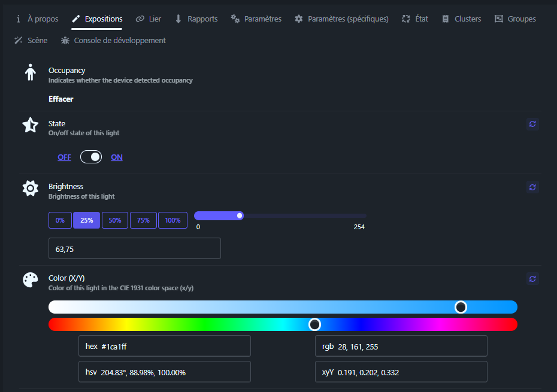The height and width of the screenshot is (392, 557).
Task: Select the hex color input field
Action: tap(165, 346)
